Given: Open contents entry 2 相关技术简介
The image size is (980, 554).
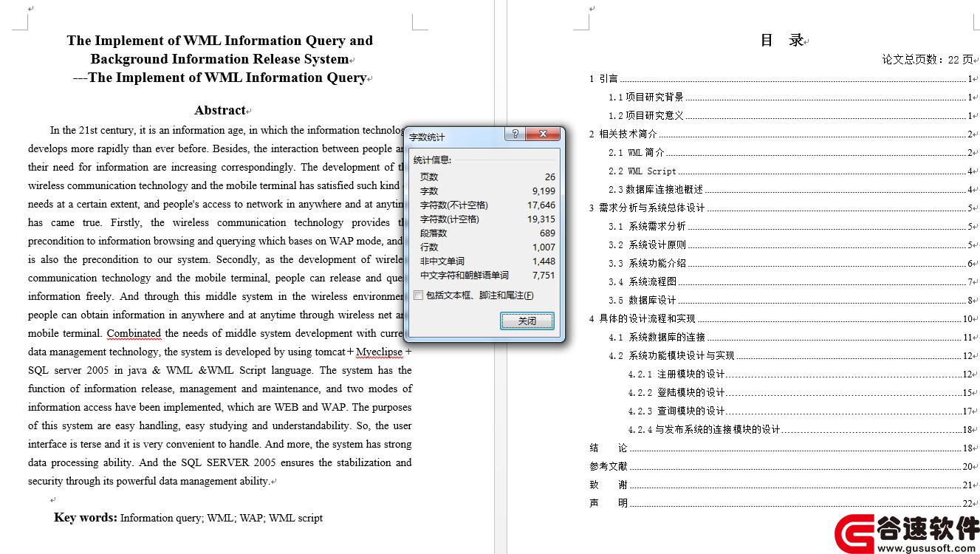Looking at the screenshot, I should [x=781, y=134].
